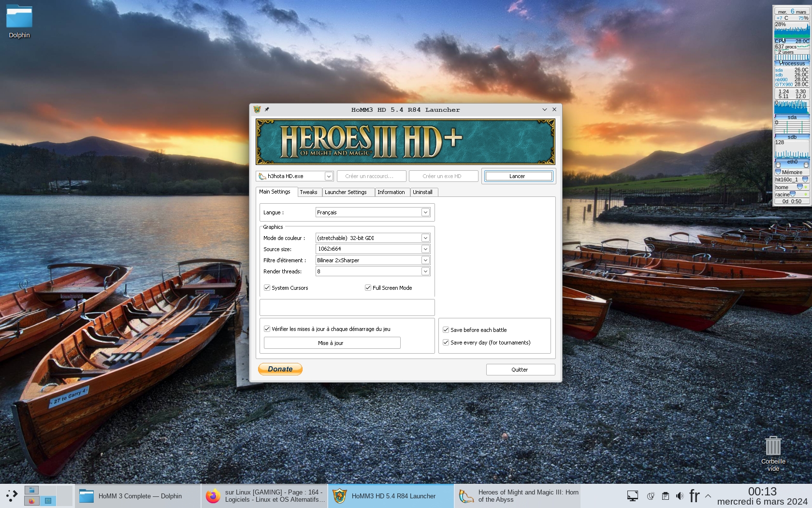The image size is (812, 508).
Task: Expand the Langue dropdown
Action: pos(425,212)
